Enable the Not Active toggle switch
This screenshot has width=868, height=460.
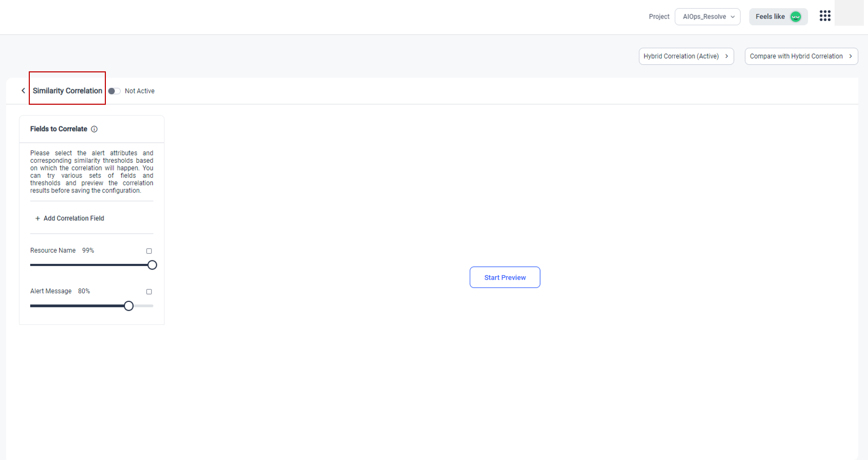114,91
